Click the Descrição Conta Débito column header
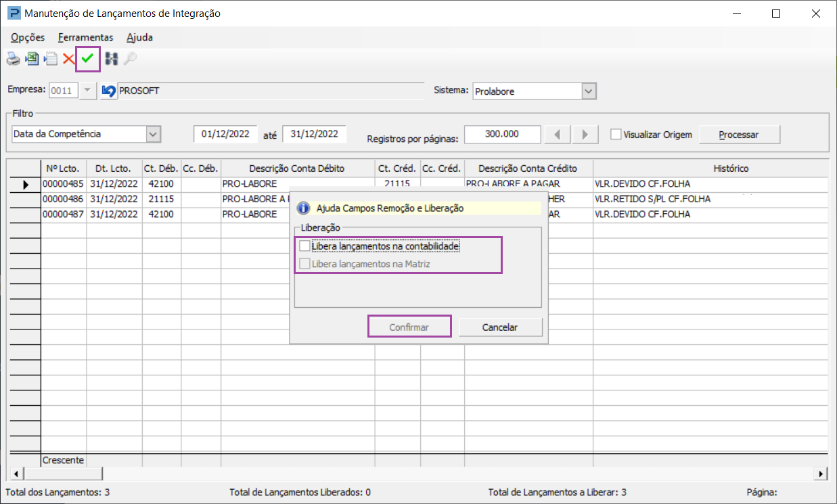Viewport: 837px width, 504px height. [x=298, y=168]
